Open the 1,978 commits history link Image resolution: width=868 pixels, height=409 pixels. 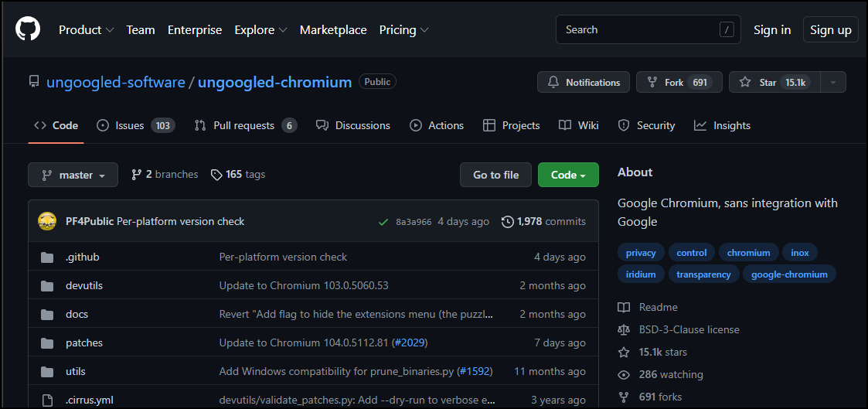(x=543, y=222)
